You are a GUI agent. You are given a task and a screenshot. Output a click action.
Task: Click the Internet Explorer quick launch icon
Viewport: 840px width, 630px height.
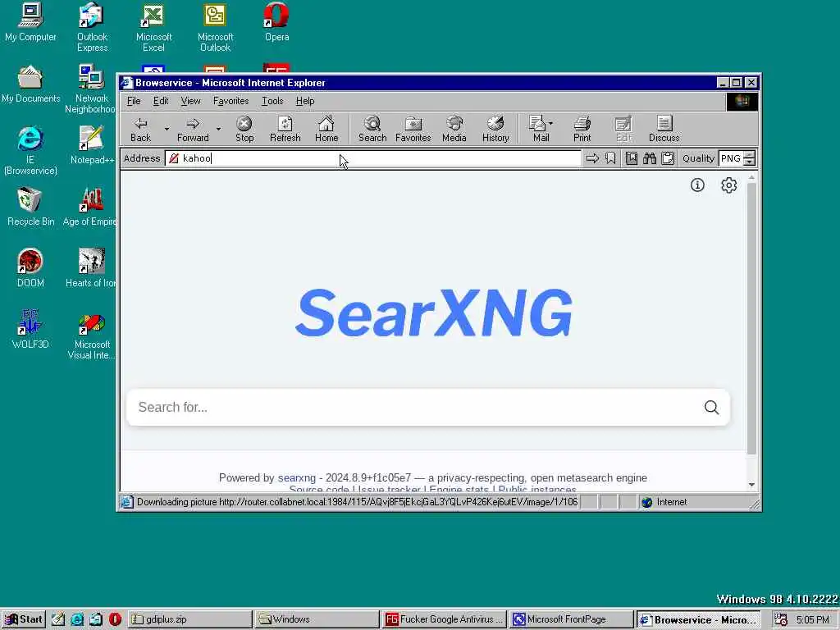coord(77,619)
